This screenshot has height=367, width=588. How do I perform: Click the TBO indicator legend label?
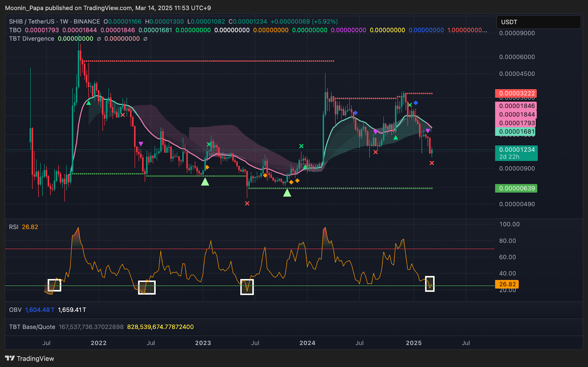[15, 30]
